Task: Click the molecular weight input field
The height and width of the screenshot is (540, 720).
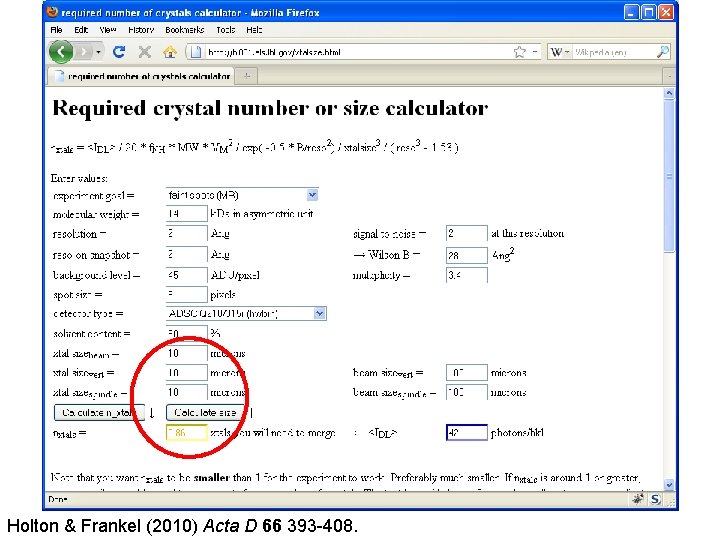Action: point(186,214)
